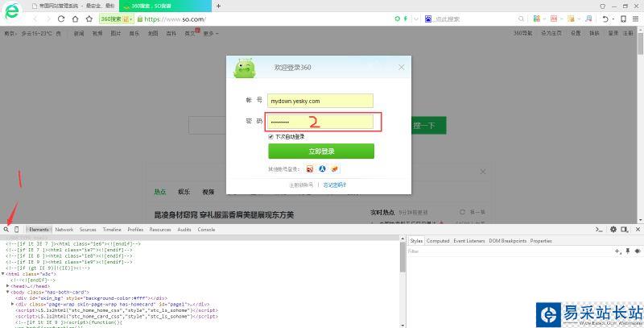Image resolution: width=644 pixels, height=328 pixels.
Task: Toggle the DevTools device mode phone icon
Action: pos(16,230)
